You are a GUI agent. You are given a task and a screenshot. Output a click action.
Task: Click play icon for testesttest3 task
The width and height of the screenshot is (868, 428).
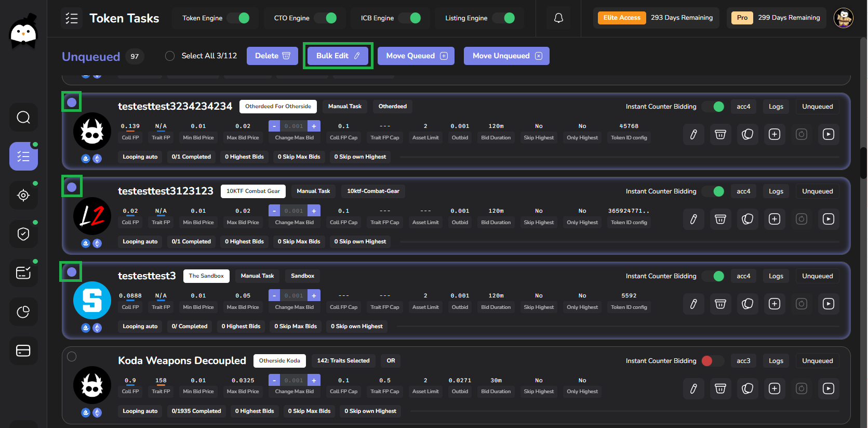(829, 304)
